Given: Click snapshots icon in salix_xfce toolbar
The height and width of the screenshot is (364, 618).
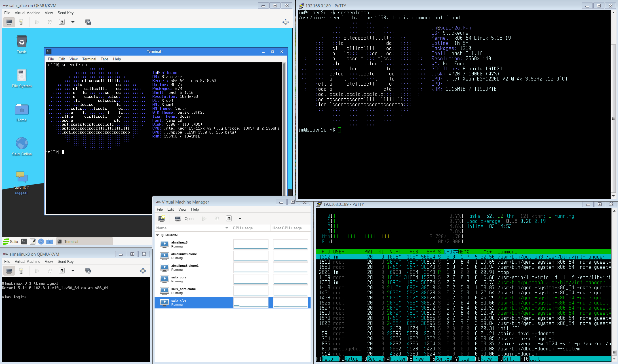Looking at the screenshot, I should 88,22.
